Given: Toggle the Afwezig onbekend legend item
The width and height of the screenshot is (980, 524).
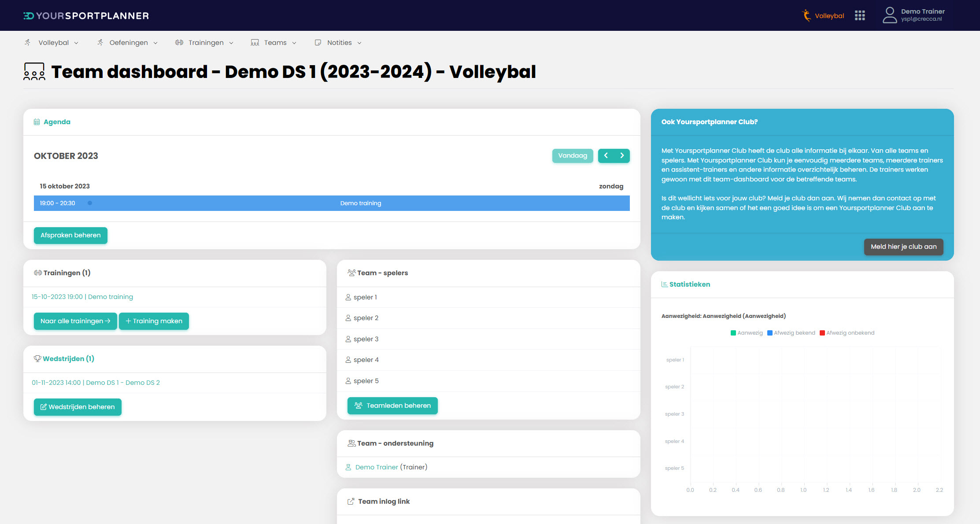Looking at the screenshot, I should pos(847,333).
